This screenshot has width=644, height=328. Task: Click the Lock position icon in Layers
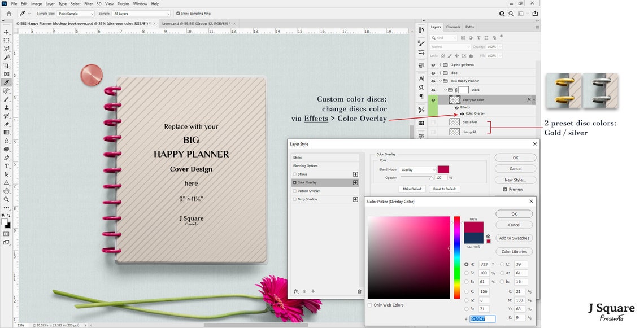[456, 55]
